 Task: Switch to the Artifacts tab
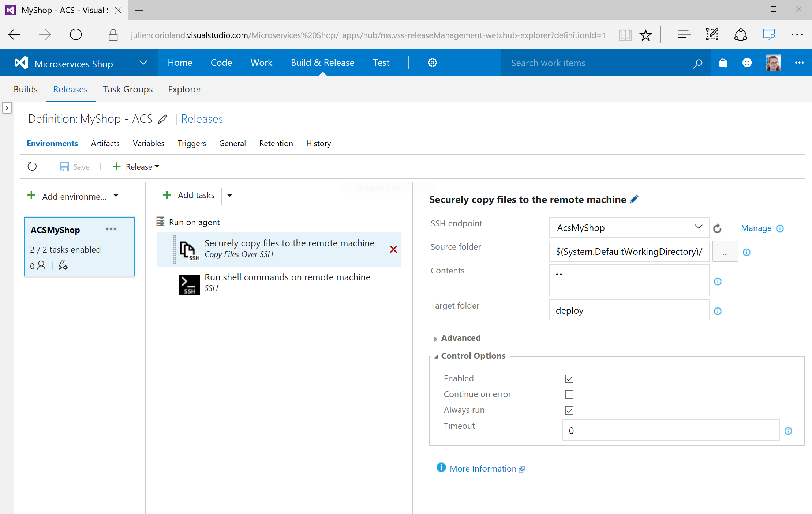coord(105,144)
